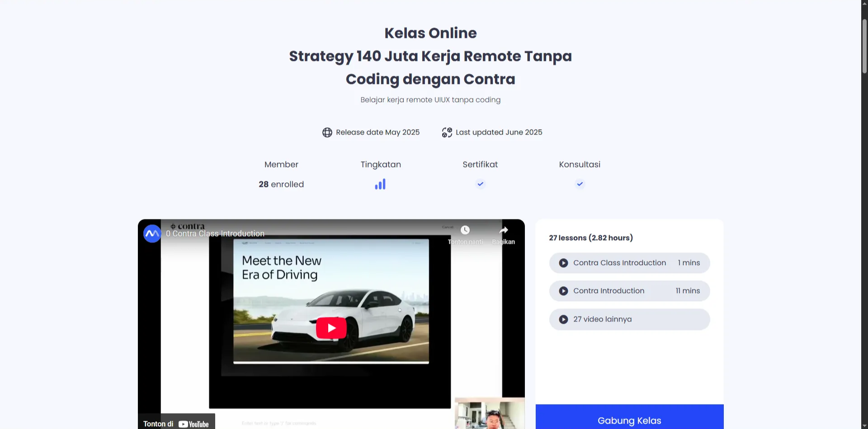Click the Bagikan share arrow icon
Viewport: 868px width, 429px height.
(x=504, y=230)
